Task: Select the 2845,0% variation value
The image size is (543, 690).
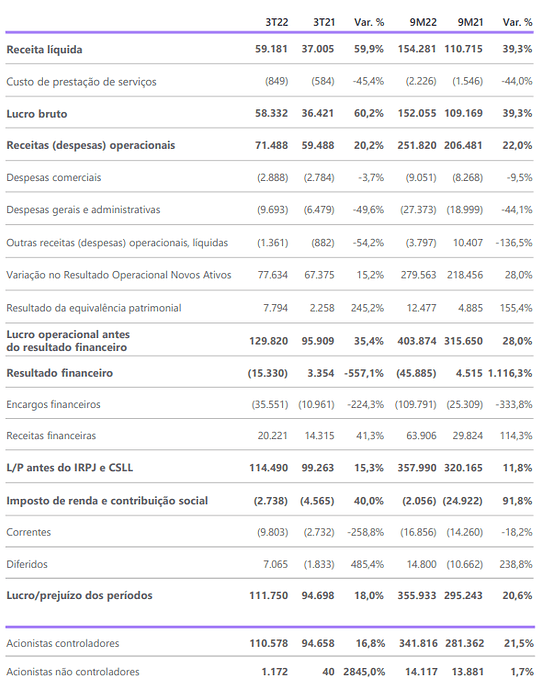Action: tap(364, 672)
